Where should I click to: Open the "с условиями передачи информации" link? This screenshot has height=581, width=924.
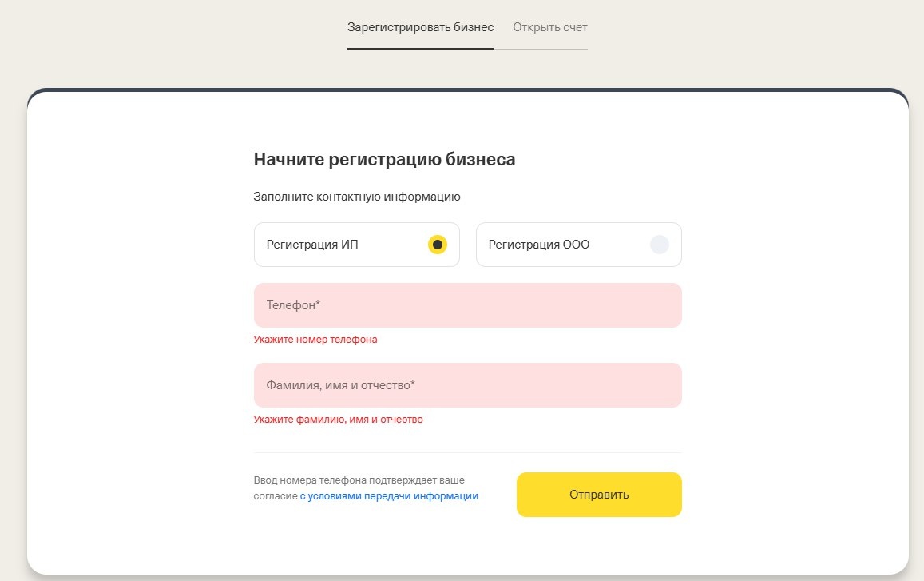pyautogui.click(x=389, y=496)
